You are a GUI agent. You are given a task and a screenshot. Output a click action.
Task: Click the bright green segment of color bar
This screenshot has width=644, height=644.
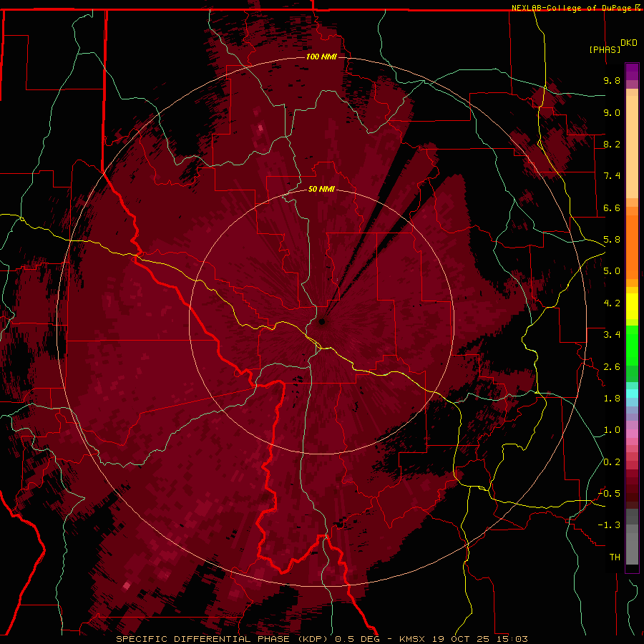pyautogui.click(x=632, y=345)
